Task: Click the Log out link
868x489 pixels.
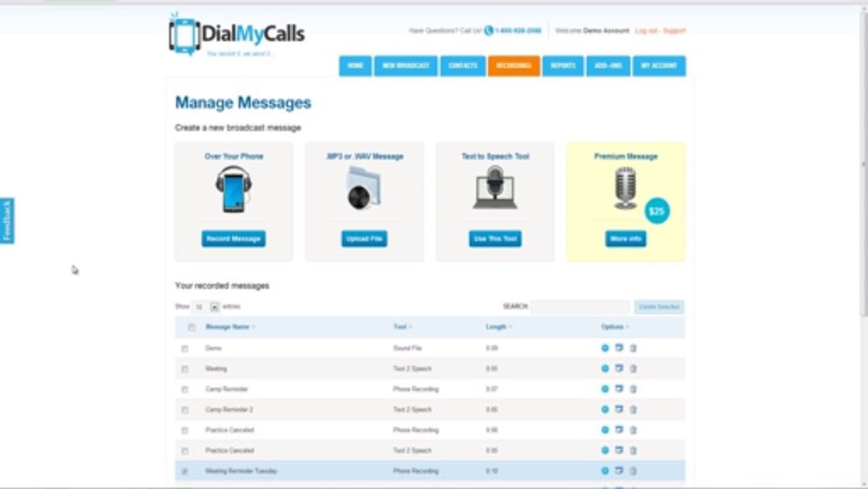Action: pyautogui.click(x=646, y=31)
